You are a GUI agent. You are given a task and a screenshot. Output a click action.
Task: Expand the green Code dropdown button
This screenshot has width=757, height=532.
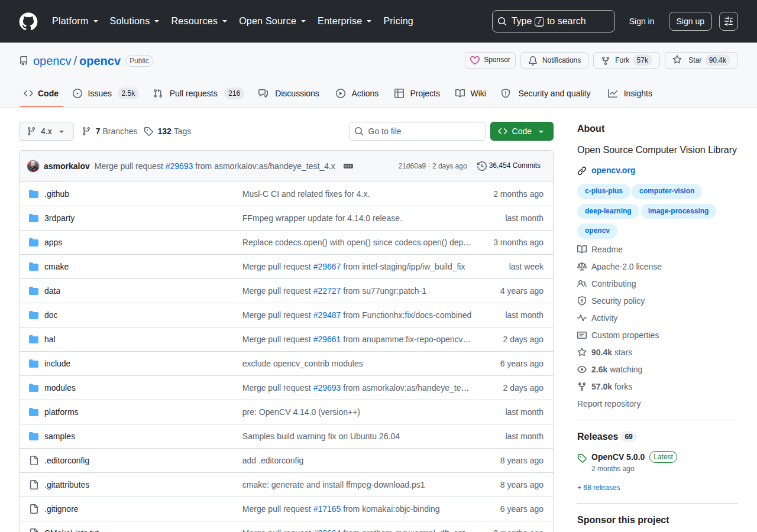point(522,131)
